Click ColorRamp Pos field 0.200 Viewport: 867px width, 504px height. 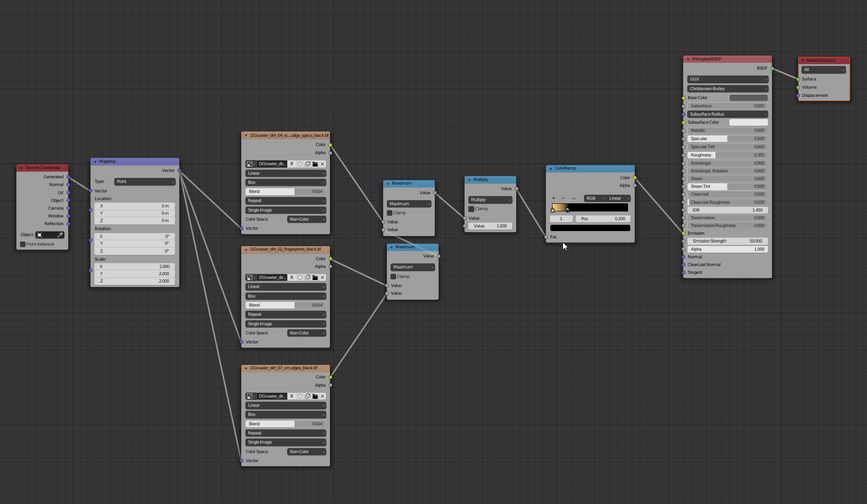[603, 219]
